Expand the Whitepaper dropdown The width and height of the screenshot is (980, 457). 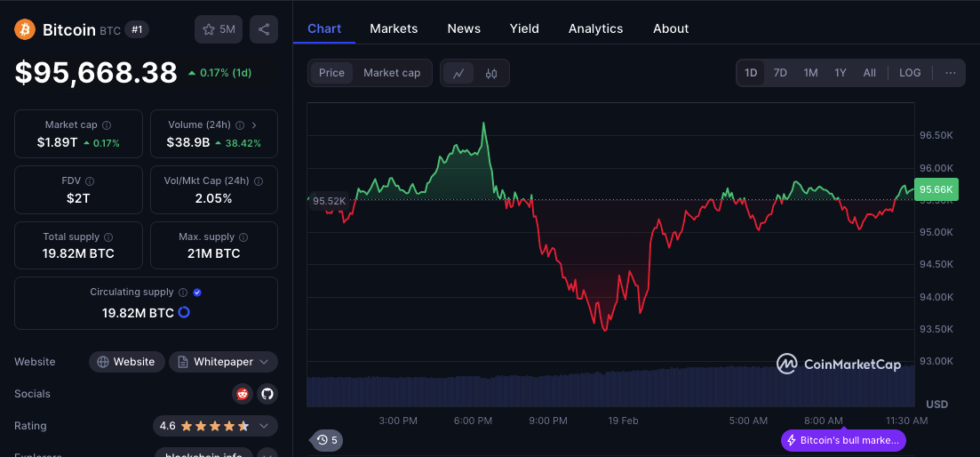pos(224,362)
